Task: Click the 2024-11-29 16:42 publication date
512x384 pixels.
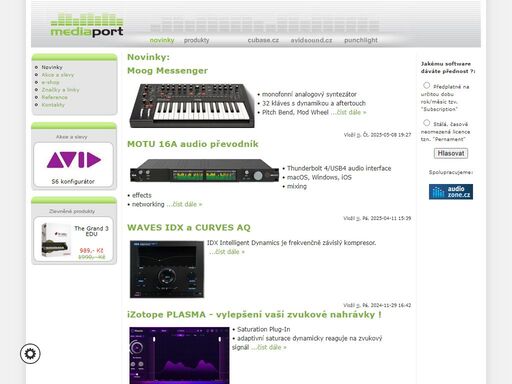Action: (x=391, y=305)
